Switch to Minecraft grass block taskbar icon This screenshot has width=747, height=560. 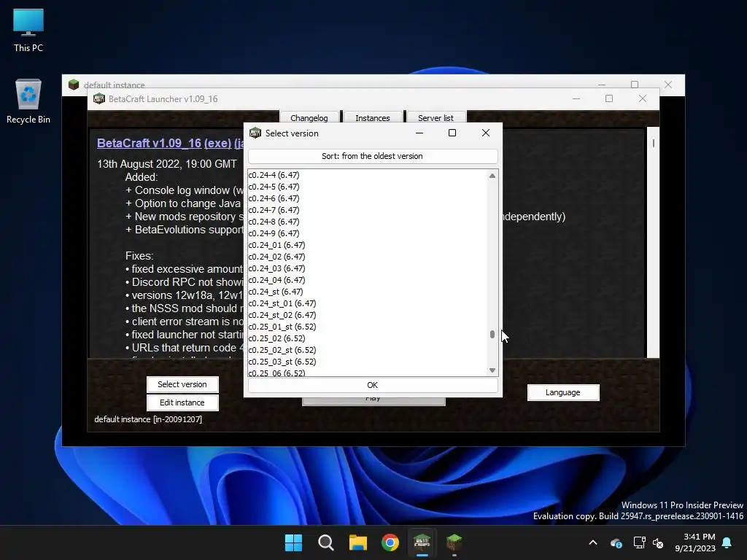pyautogui.click(x=454, y=542)
